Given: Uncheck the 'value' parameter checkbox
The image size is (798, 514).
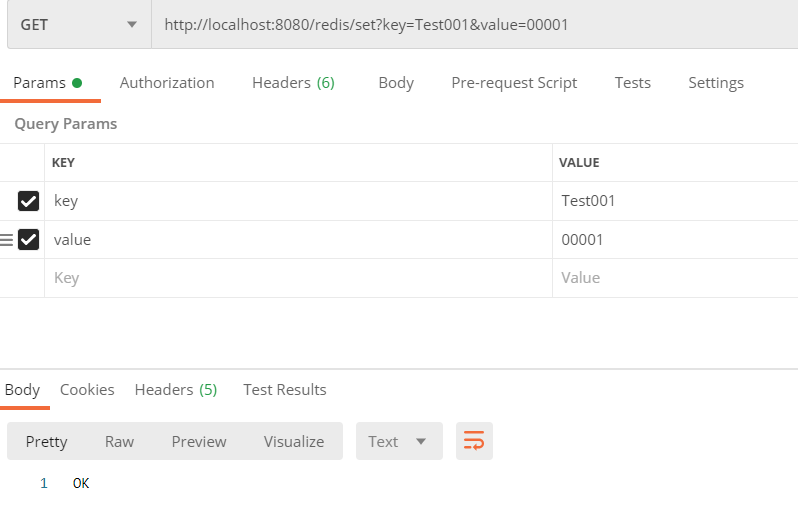Looking at the screenshot, I should pyautogui.click(x=28, y=240).
